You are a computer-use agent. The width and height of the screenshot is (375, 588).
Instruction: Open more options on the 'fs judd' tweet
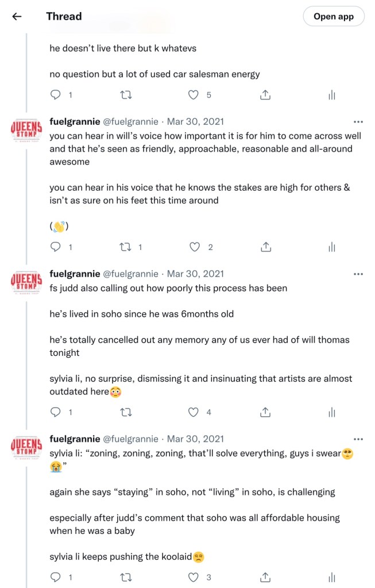click(x=358, y=274)
